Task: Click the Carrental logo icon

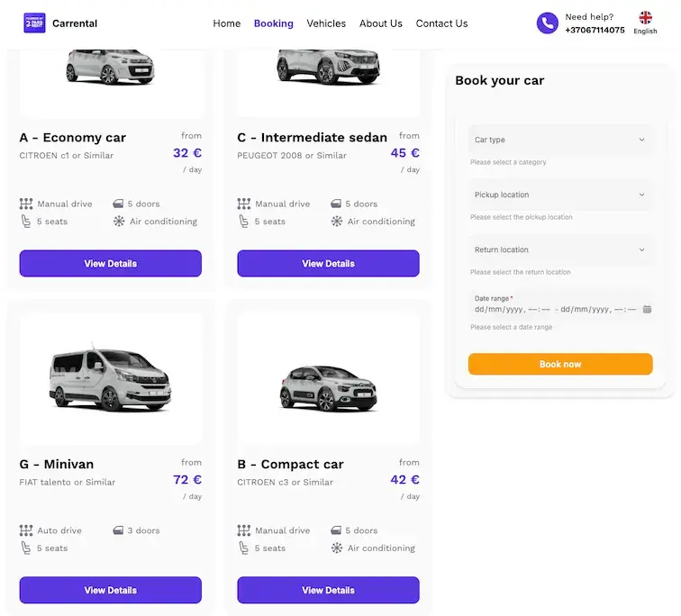Action: pos(34,23)
